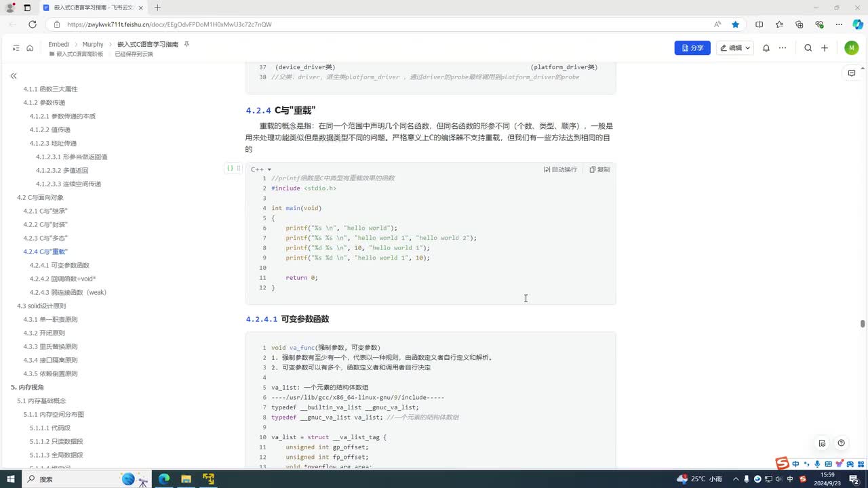The image size is (868, 488).
Task: Click the page vertical scrollbar thumb
Action: tap(863, 323)
